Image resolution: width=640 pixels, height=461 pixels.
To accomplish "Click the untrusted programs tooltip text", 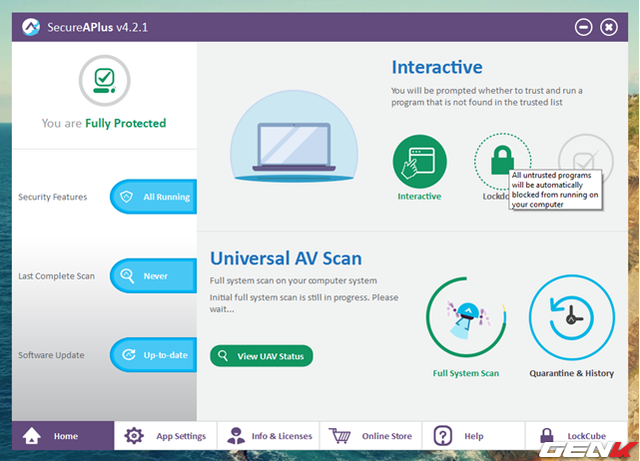I will pos(555,190).
